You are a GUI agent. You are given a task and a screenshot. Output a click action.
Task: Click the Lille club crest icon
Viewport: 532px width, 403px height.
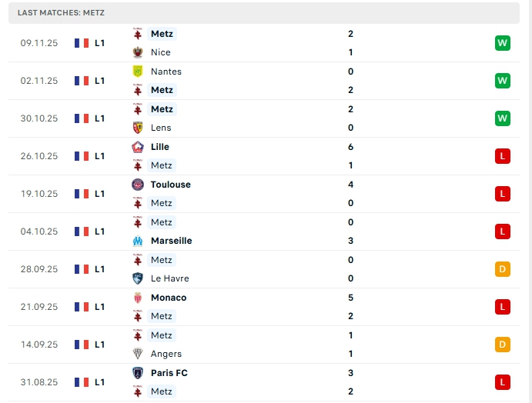point(138,147)
